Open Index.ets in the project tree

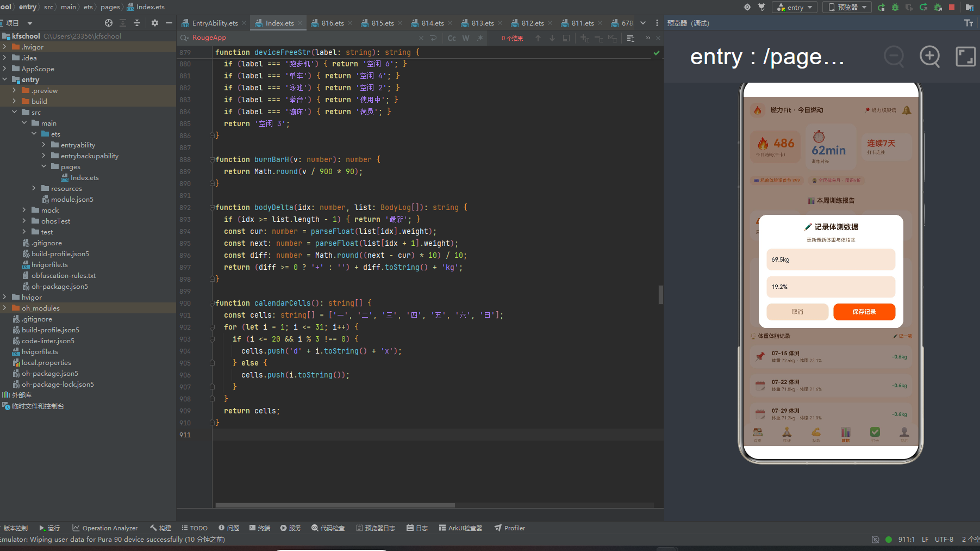pos(80,177)
